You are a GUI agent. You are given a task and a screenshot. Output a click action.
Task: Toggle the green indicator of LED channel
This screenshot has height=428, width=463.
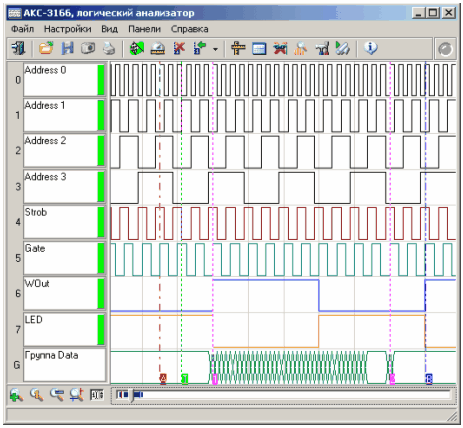[x=101, y=329]
